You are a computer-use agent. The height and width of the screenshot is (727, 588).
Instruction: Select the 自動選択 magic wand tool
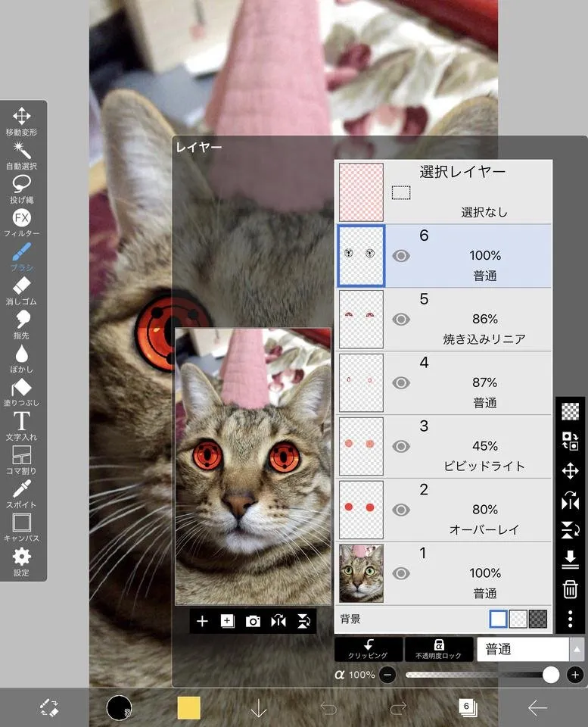[21, 156]
